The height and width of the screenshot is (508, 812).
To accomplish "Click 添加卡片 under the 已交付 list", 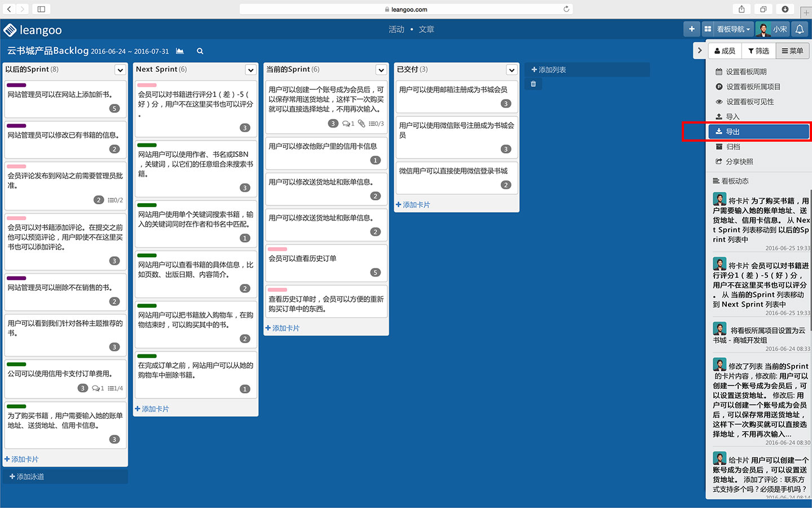I will (413, 204).
